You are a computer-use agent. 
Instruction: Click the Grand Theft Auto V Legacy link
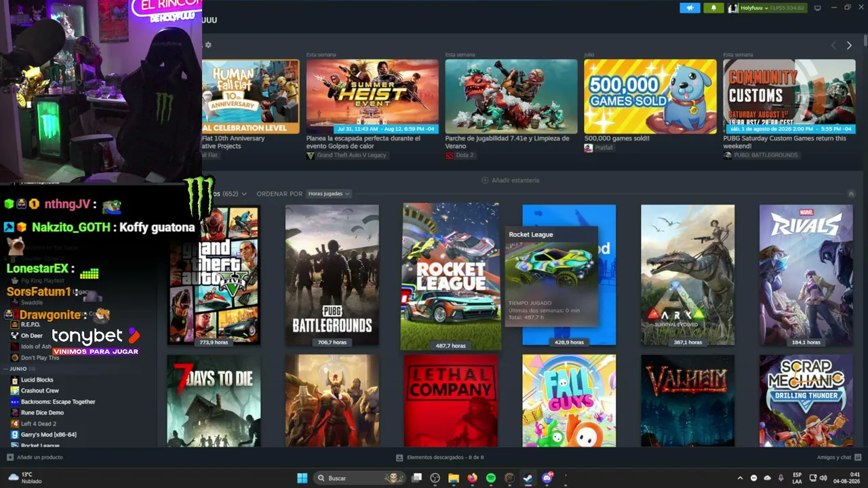click(x=351, y=155)
